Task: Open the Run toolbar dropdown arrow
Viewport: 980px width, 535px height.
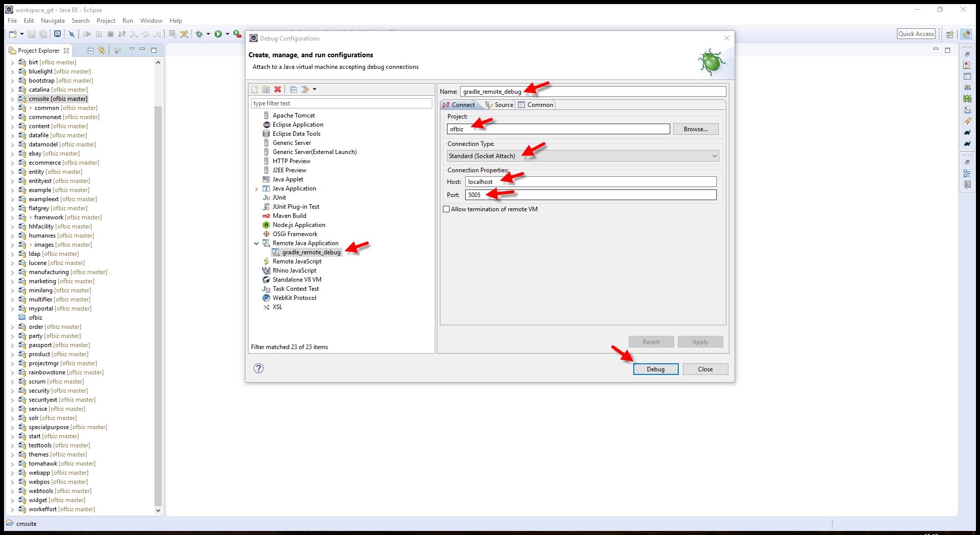Action: (227, 34)
